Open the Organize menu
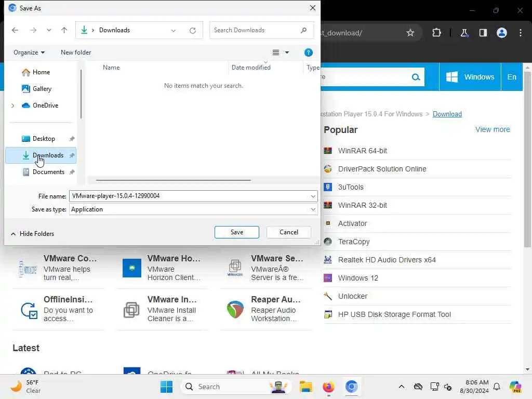 coord(29,52)
